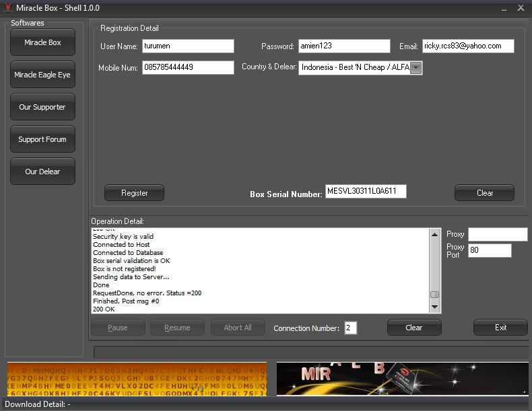Click the Our Delear button

tap(42, 172)
